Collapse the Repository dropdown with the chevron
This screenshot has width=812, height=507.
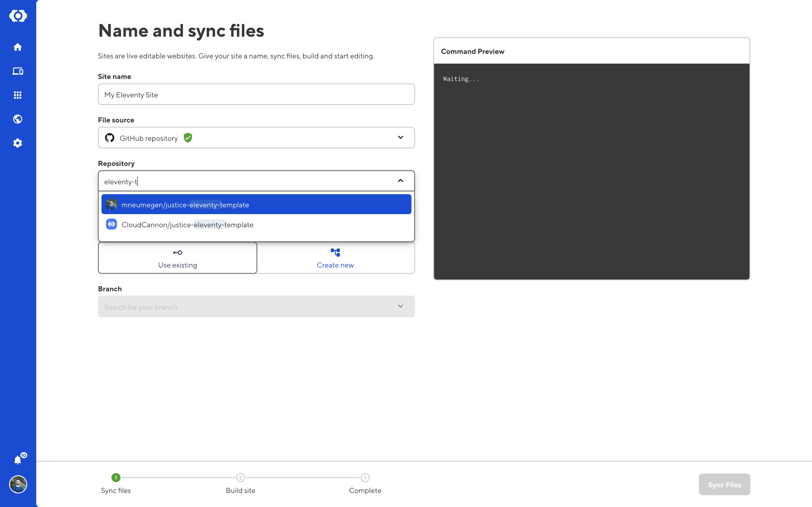coord(400,181)
